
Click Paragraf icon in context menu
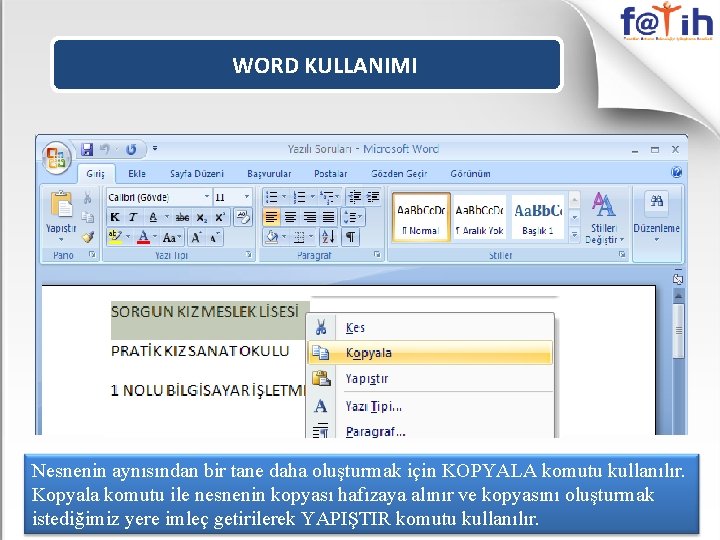tap(321, 431)
